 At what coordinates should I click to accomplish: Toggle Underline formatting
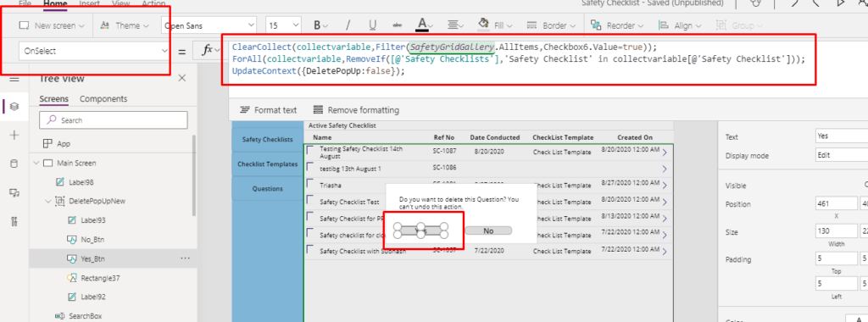pos(373,25)
